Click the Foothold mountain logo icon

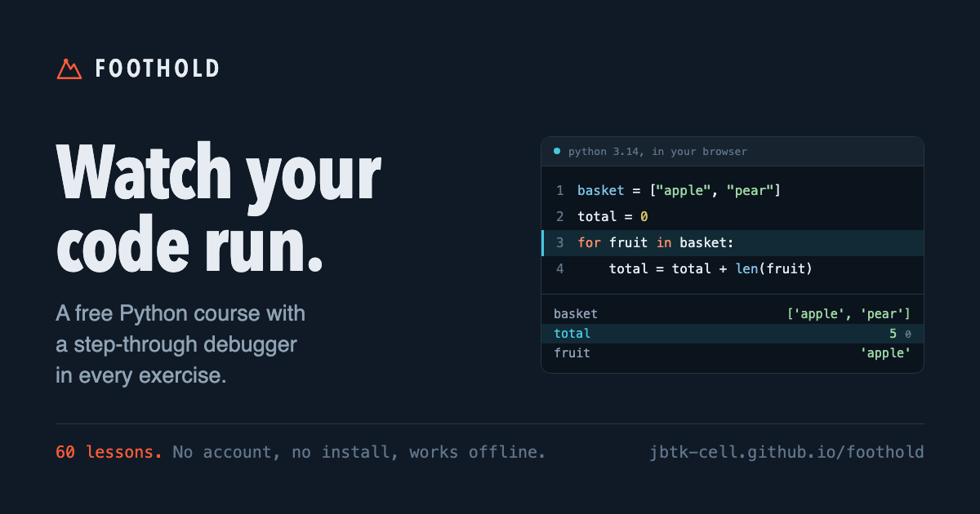[69, 69]
